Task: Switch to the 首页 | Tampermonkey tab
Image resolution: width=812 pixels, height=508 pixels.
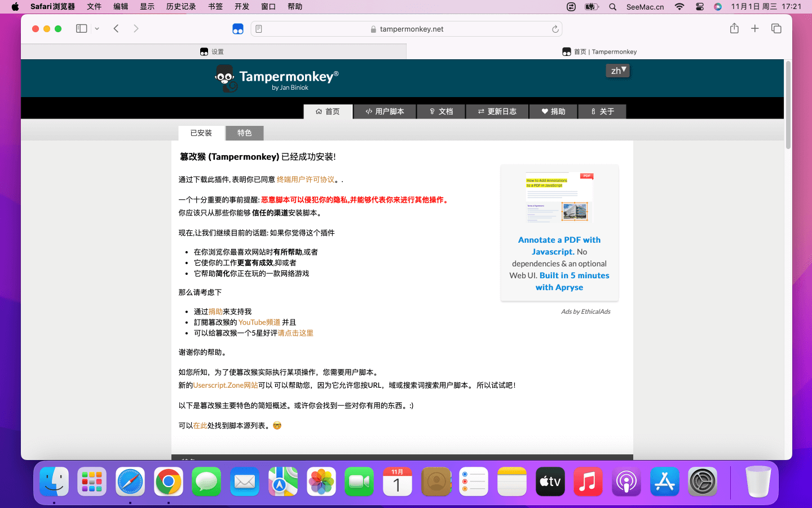Action: pos(599,51)
